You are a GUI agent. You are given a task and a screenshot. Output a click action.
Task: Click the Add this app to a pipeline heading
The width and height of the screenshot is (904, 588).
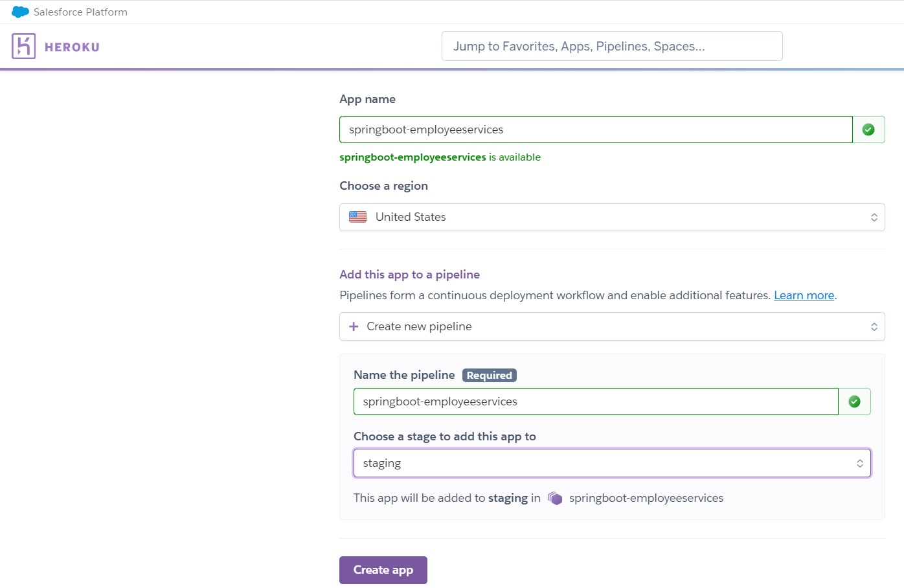(x=409, y=275)
